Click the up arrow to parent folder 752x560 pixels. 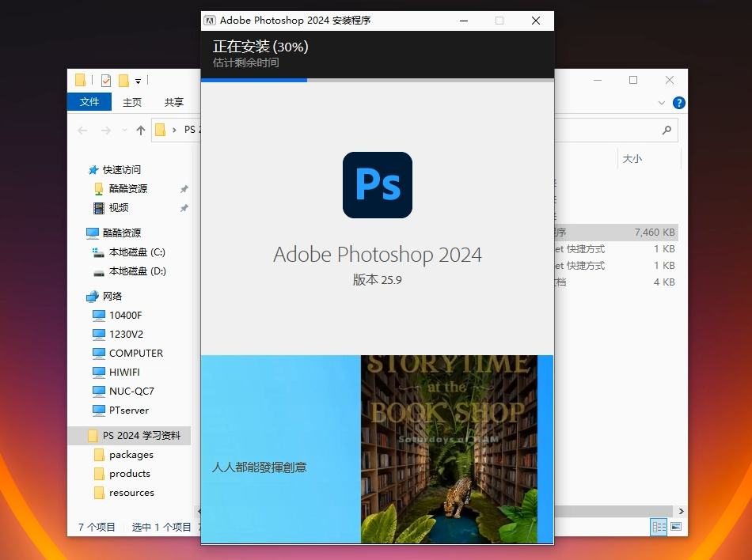(x=141, y=131)
